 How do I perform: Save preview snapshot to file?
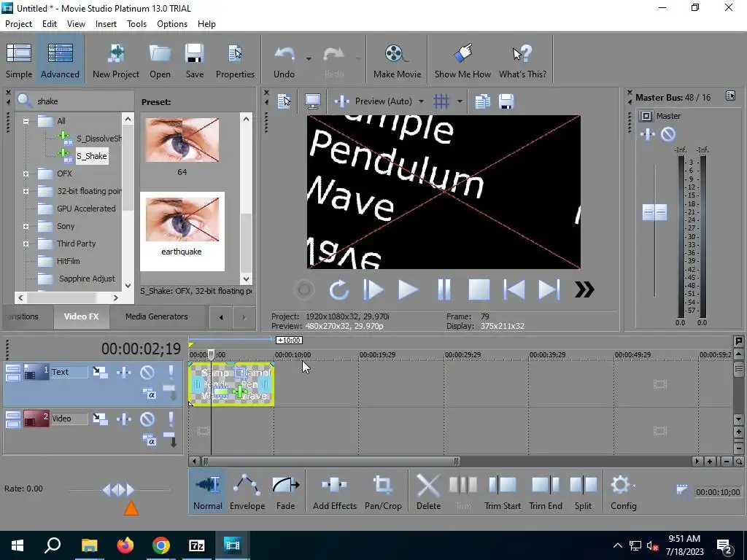[x=506, y=101]
